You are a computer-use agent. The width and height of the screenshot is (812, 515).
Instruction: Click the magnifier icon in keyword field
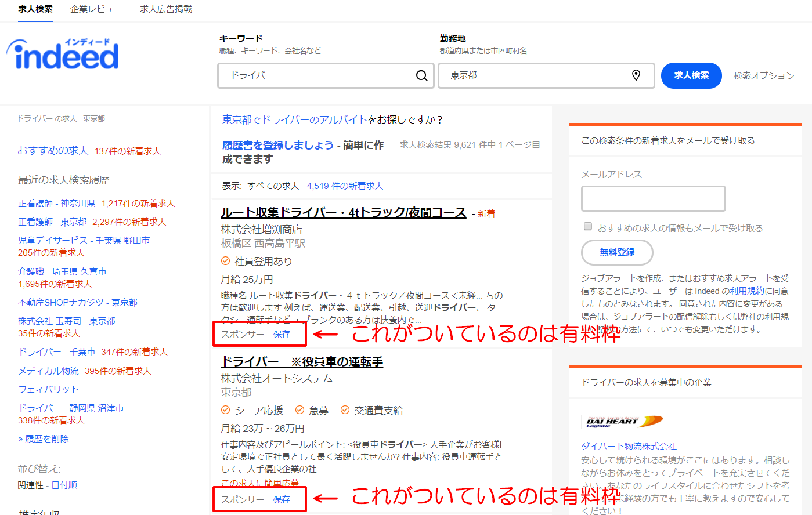422,75
